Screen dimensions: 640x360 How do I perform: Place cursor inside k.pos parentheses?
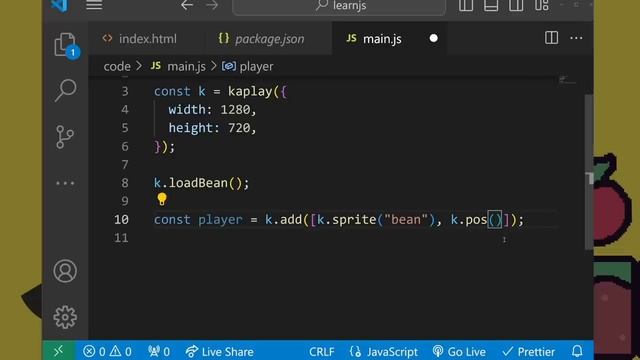tap(495, 220)
